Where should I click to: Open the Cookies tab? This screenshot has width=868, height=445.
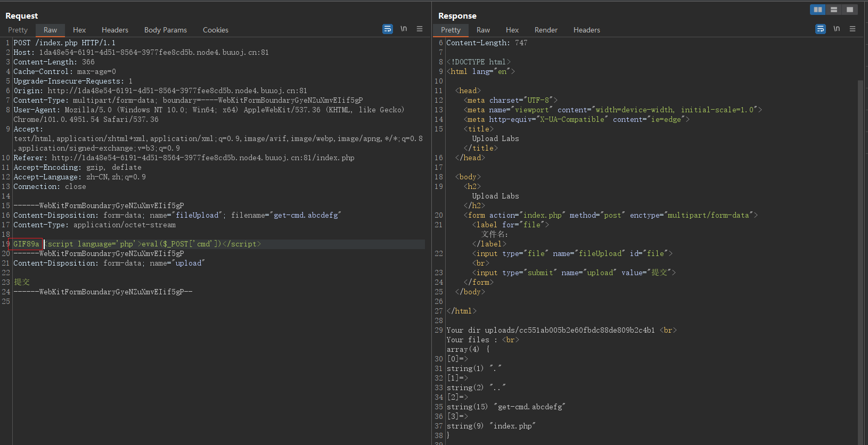[216, 30]
